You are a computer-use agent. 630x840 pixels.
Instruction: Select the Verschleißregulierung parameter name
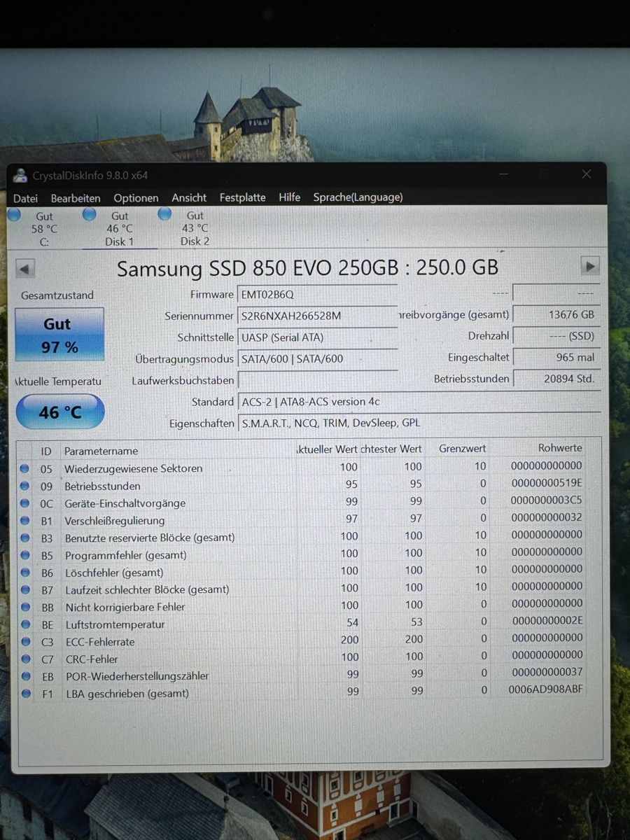(115, 520)
